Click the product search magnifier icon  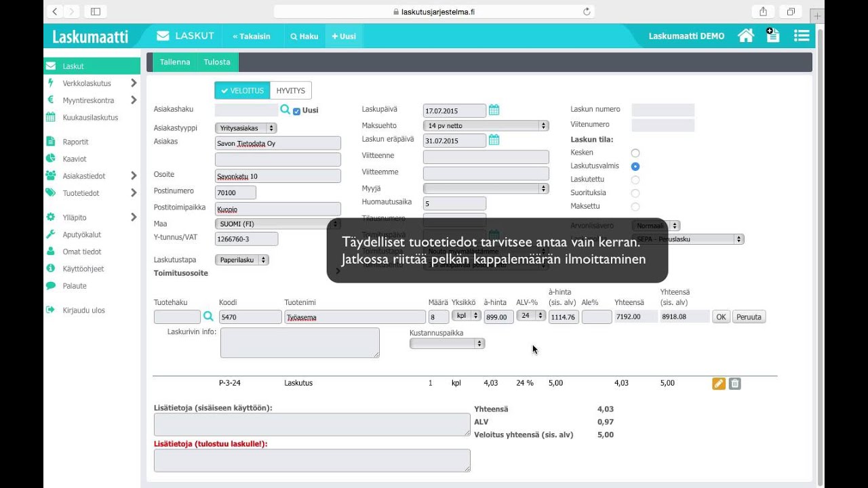[x=208, y=316]
